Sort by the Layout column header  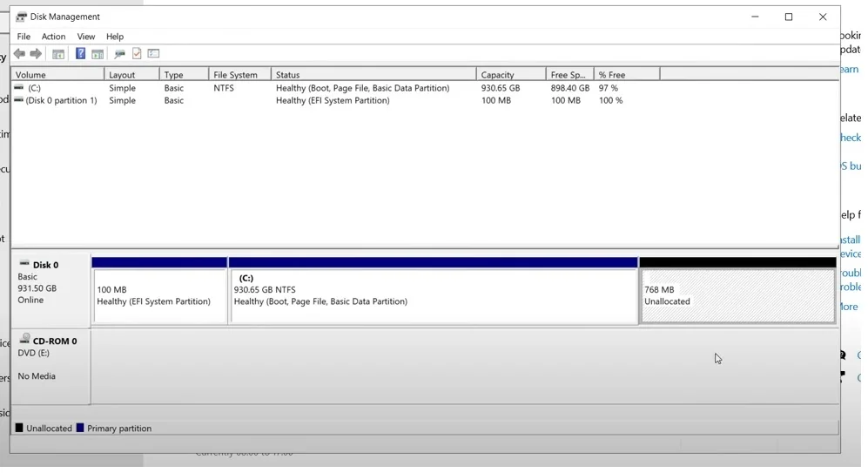pyautogui.click(x=131, y=74)
